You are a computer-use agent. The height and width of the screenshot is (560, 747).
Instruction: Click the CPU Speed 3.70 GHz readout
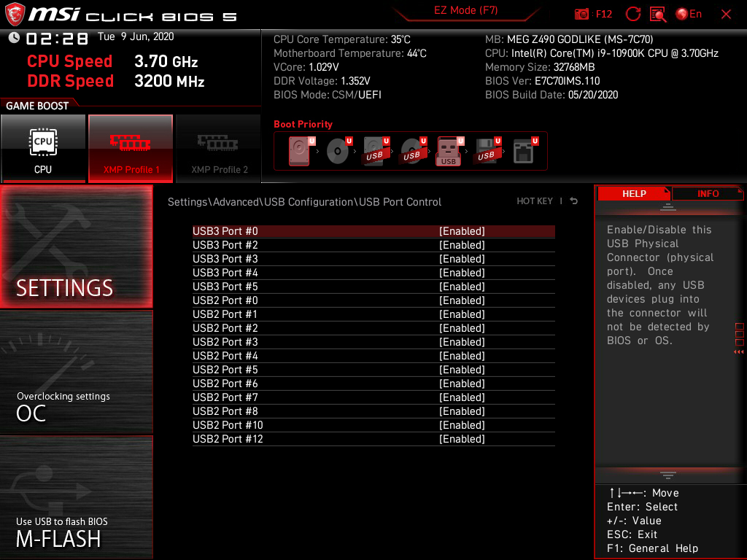(112, 61)
